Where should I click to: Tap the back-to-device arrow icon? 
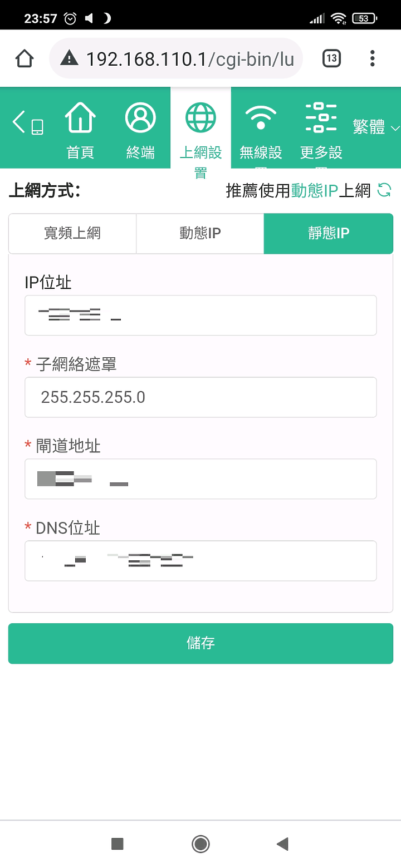click(x=28, y=122)
